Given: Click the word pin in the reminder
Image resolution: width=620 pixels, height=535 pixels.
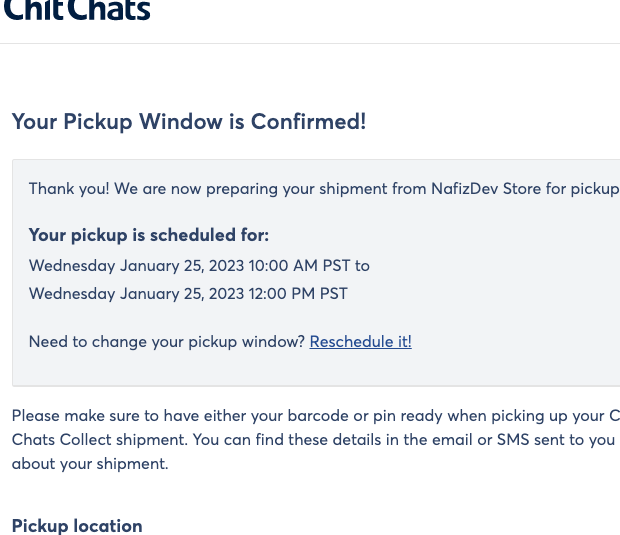Looking at the screenshot, I should coord(384,417).
